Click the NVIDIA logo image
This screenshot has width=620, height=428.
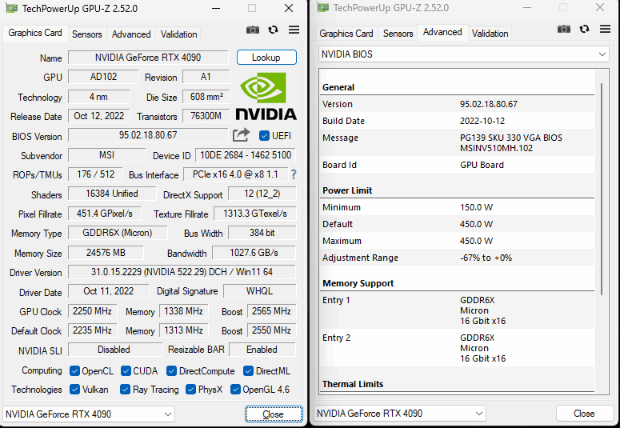point(266,96)
